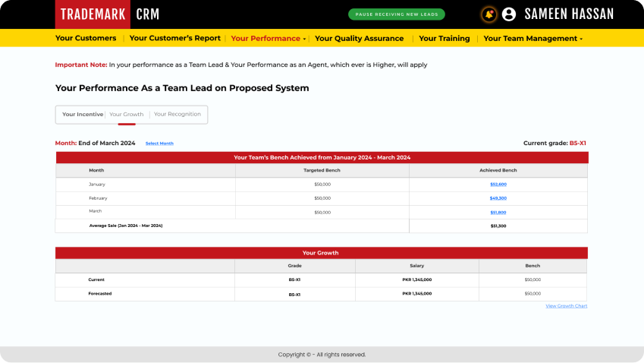Open the user profile avatar icon
The image size is (644, 363).
tap(509, 14)
